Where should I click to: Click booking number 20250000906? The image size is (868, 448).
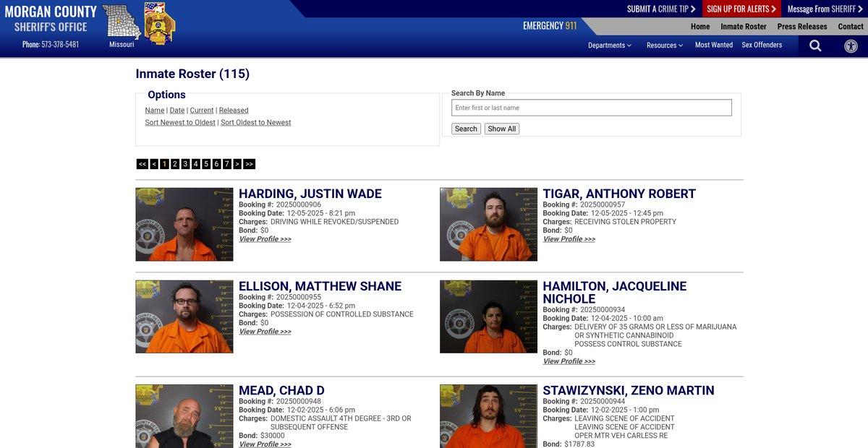pyautogui.click(x=299, y=205)
